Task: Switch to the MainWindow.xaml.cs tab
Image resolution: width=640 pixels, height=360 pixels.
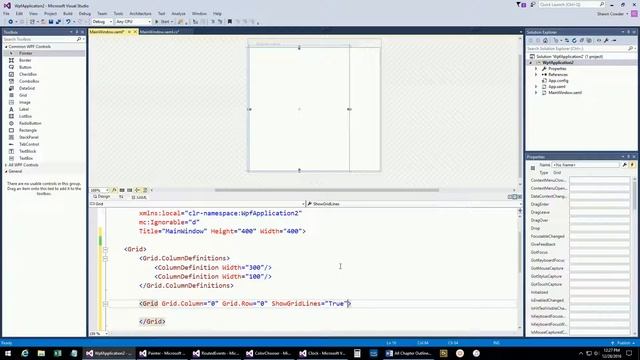Action: click(160, 31)
